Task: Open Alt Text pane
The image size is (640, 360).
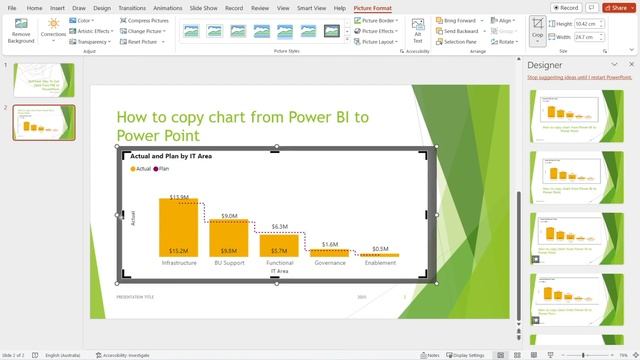Action: (x=418, y=31)
